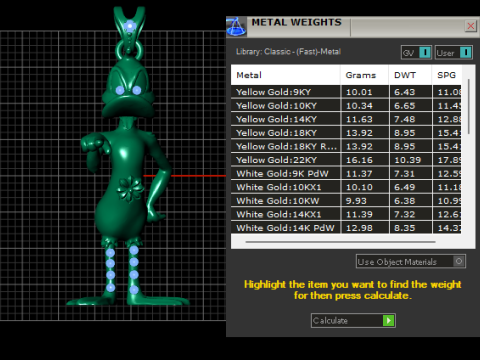480x360 pixels.
Task: Select Yellow Gold:10KY row
Action: (x=346, y=105)
